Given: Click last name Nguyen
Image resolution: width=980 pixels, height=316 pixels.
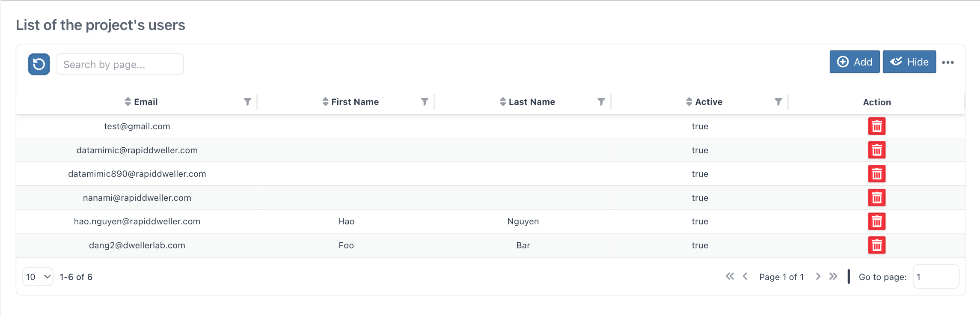Looking at the screenshot, I should click(x=523, y=221).
